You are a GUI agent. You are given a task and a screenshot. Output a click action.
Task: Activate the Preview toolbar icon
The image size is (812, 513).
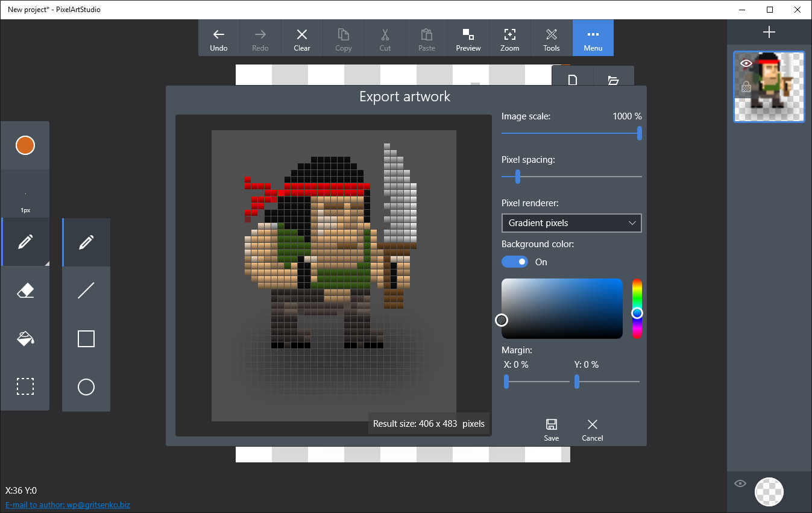(x=468, y=37)
